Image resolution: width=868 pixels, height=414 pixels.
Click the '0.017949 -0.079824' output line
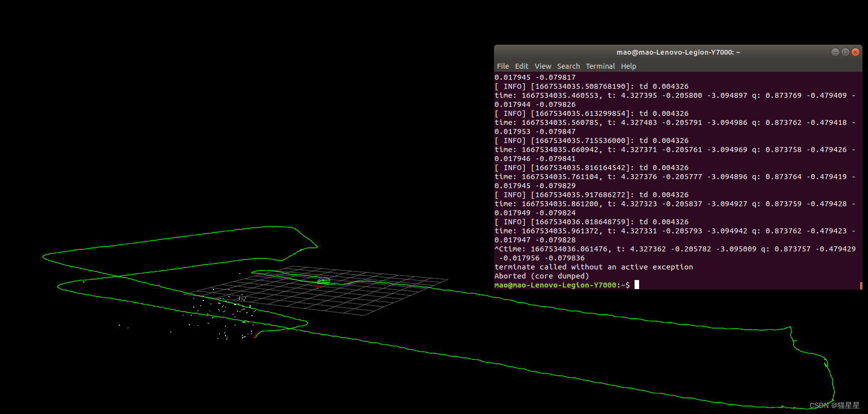(x=535, y=213)
